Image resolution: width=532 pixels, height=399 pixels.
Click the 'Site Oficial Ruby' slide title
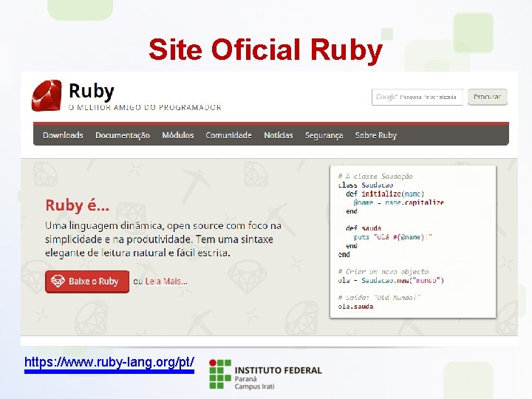(x=266, y=50)
